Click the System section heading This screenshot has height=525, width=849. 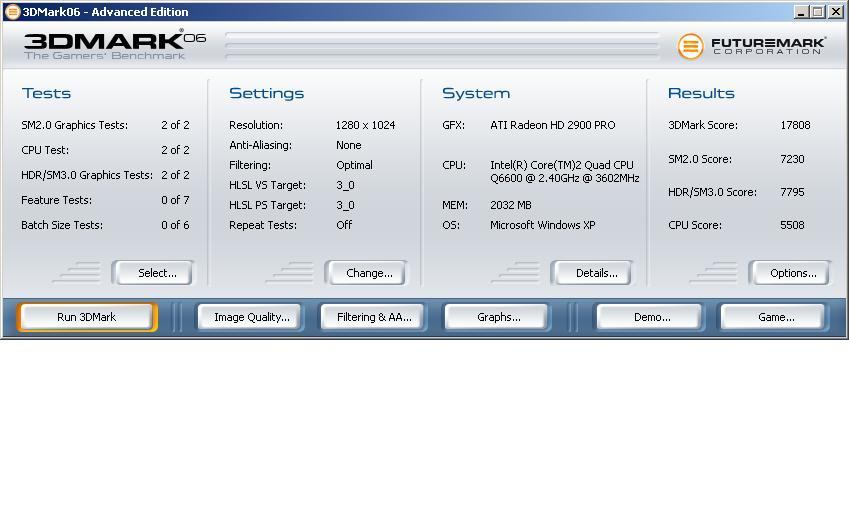point(476,93)
